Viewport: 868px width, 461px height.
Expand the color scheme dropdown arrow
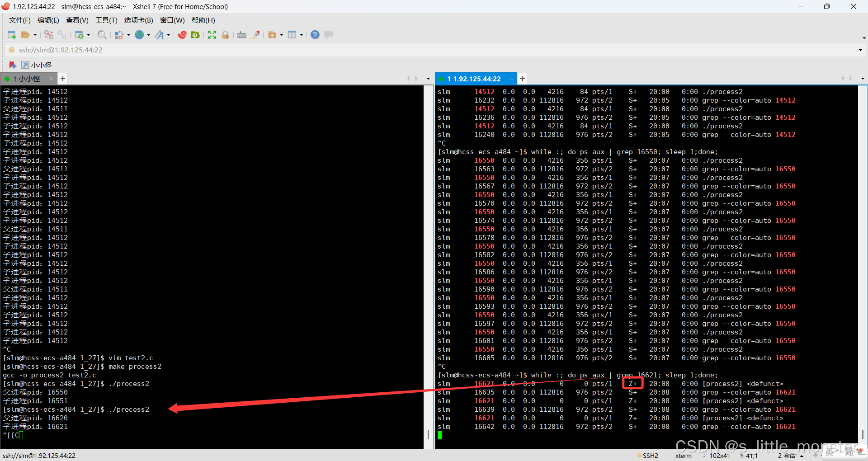[x=128, y=35]
